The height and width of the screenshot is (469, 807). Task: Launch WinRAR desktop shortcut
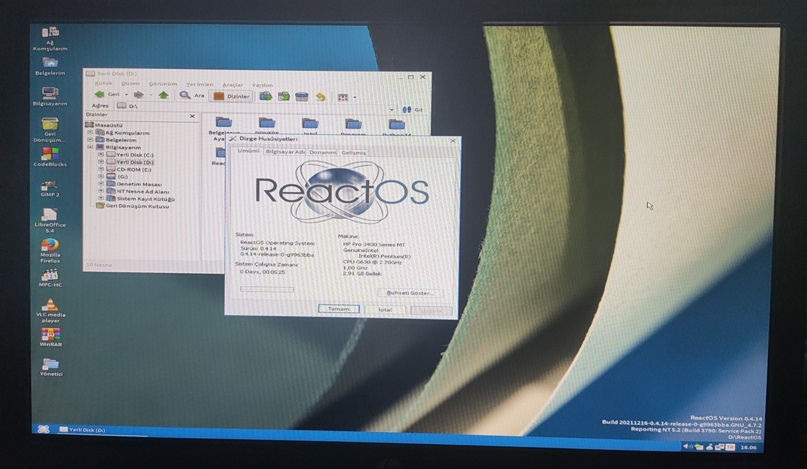pos(50,337)
